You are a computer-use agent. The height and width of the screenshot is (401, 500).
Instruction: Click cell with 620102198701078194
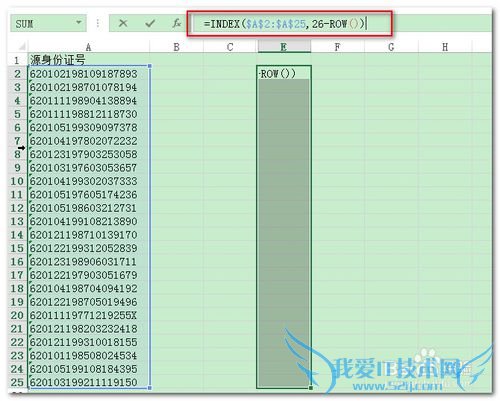[89, 87]
